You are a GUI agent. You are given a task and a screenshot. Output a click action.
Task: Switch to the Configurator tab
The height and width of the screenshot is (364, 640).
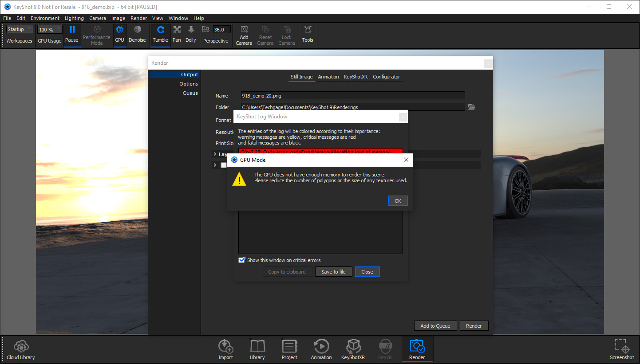coord(387,77)
